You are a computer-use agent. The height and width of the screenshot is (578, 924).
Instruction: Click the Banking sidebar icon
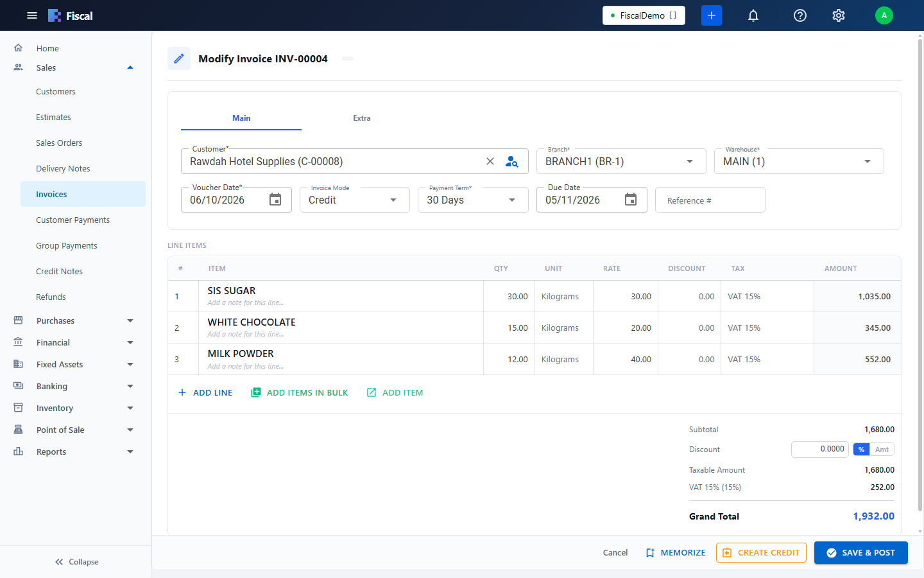click(x=18, y=386)
